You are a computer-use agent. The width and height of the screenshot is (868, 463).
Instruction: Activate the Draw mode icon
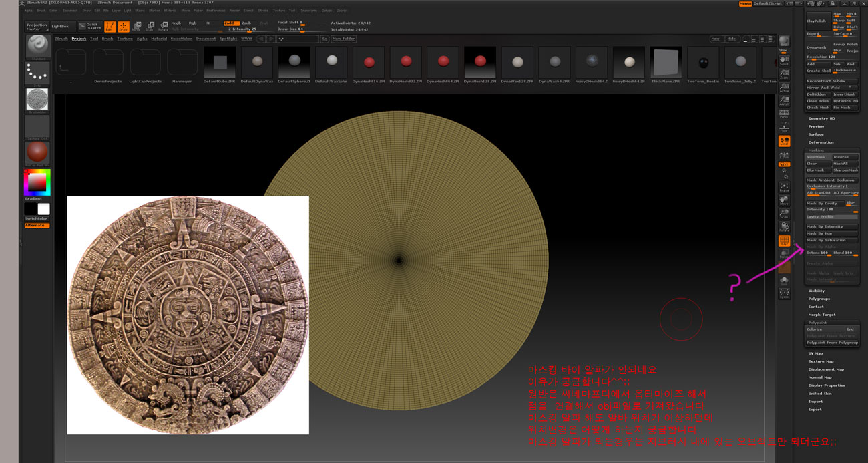tap(123, 27)
